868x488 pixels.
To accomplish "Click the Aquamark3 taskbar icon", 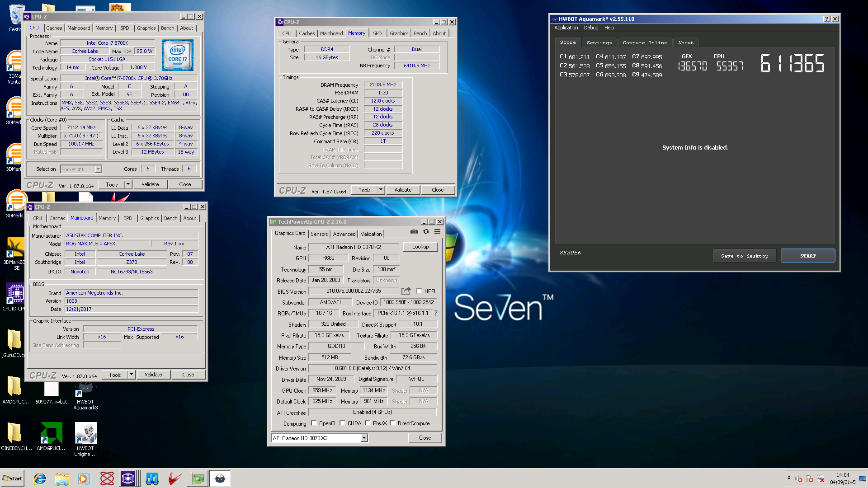I will 220,479.
